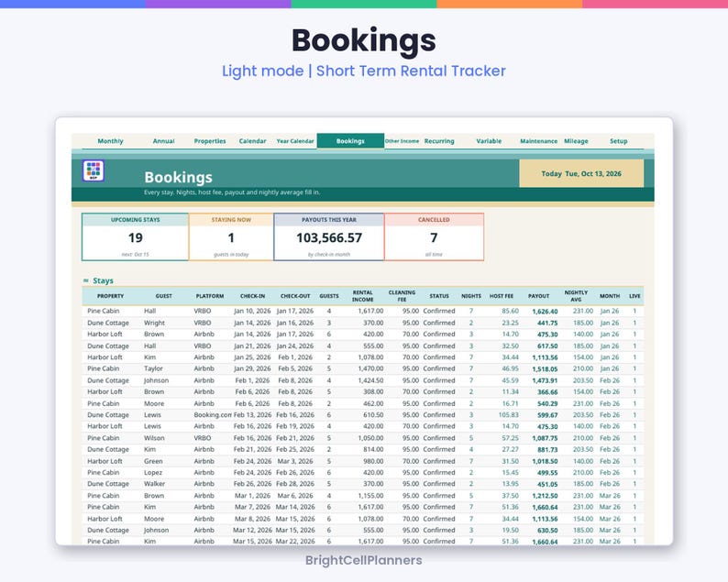Screen dimensions: 728x582
Task: Click the RENTAL INCOME column header
Action: (x=362, y=296)
